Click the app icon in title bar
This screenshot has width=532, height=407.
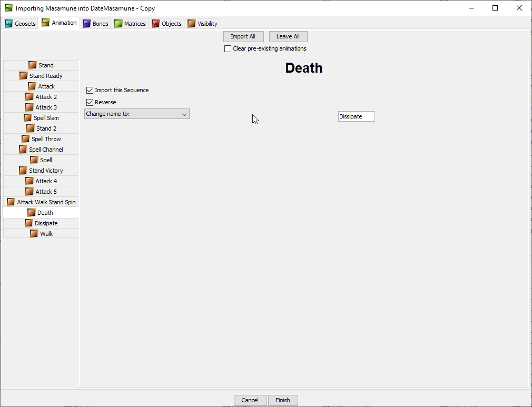(9, 8)
